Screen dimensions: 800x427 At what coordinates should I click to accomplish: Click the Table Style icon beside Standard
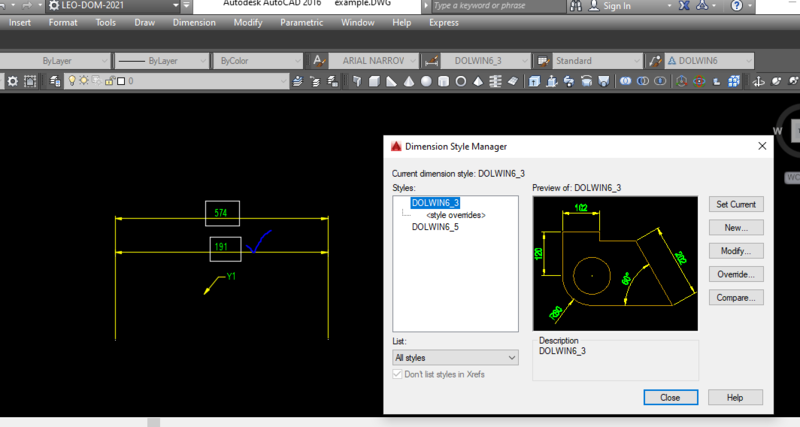coord(544,60)
